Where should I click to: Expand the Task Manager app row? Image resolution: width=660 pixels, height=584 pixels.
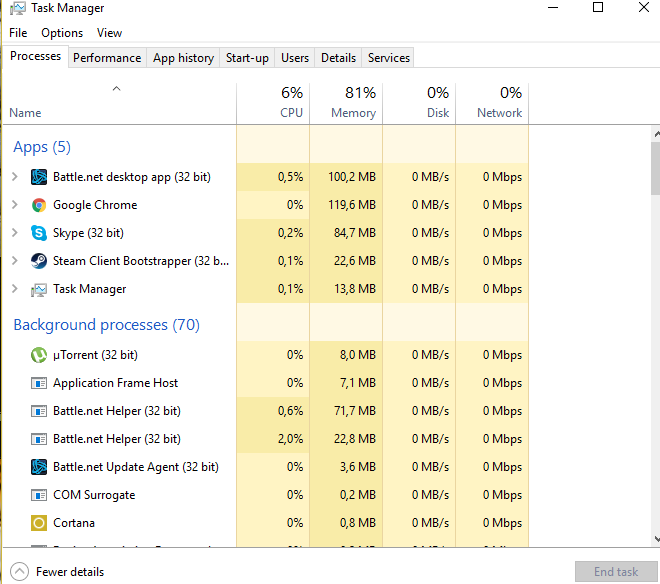click(15, 288)
